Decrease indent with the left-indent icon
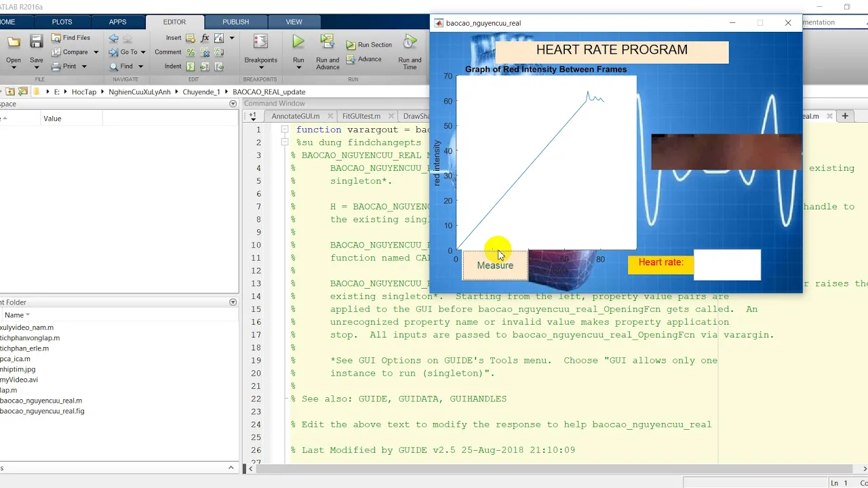The width and height of the screenshot is (868, 488). [219, 66]
